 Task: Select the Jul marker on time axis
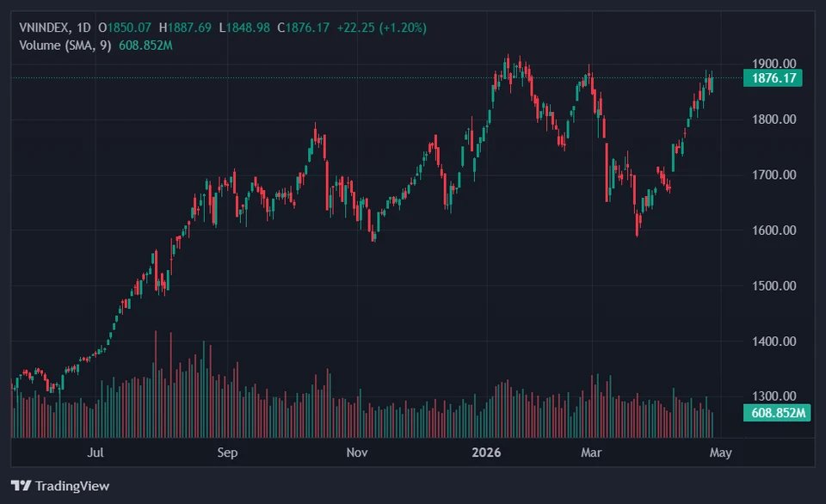pos(96,452)
